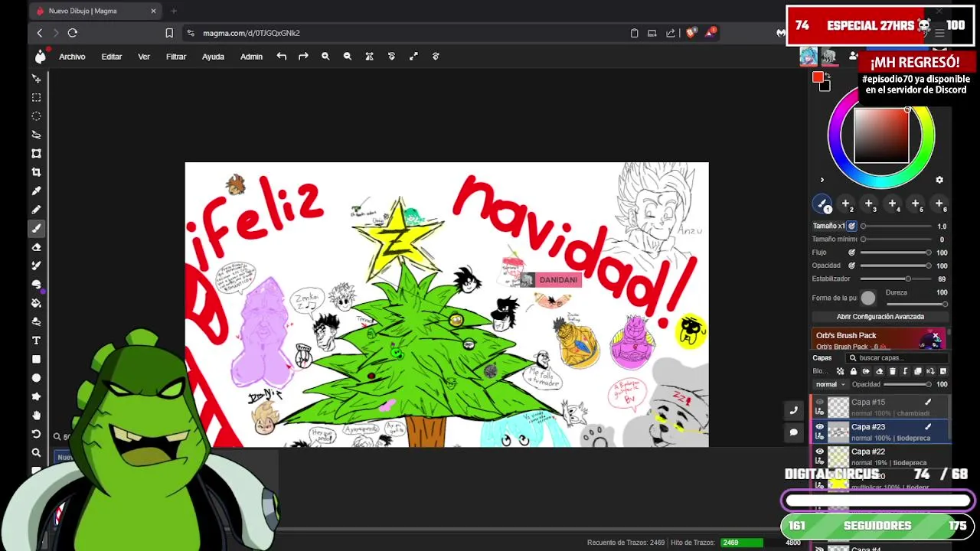Select the move/selection arrow tool
980x551 pixels.
pyautogui.click(x=36, y=79)
